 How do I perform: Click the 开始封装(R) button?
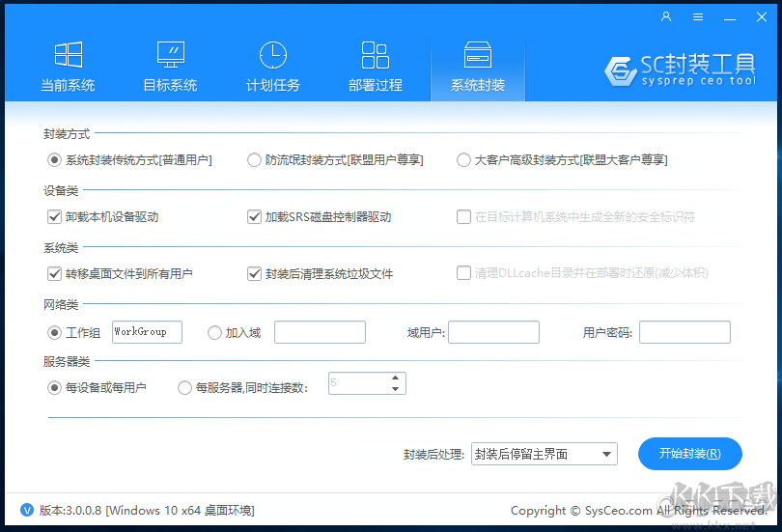point(689,454)
